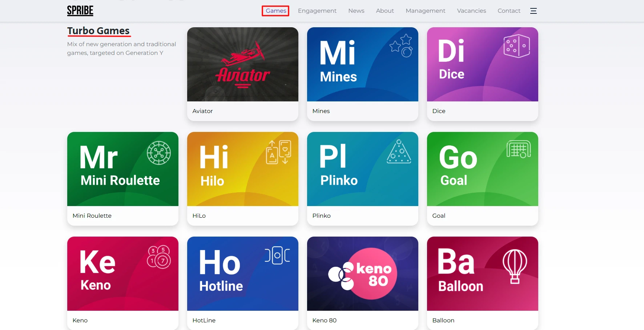Click the red plane Aviator logo
Viewport: 644px width, 330px height.
coord(243,65)
